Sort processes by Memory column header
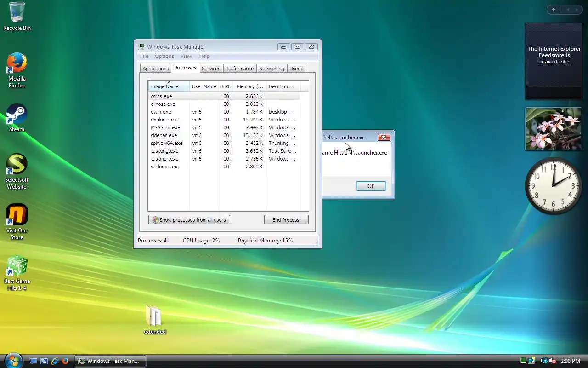Screen dimensions: 588x368 coord(250,86)
